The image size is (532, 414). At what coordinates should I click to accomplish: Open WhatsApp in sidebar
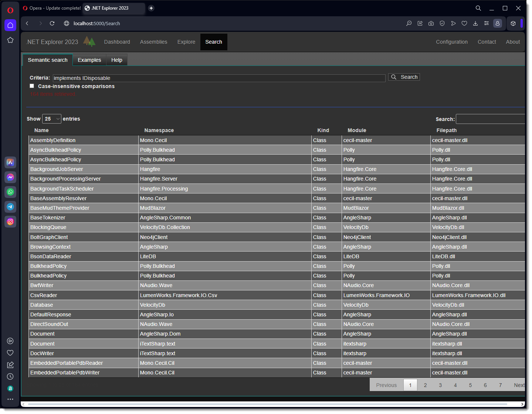[10, 192]
